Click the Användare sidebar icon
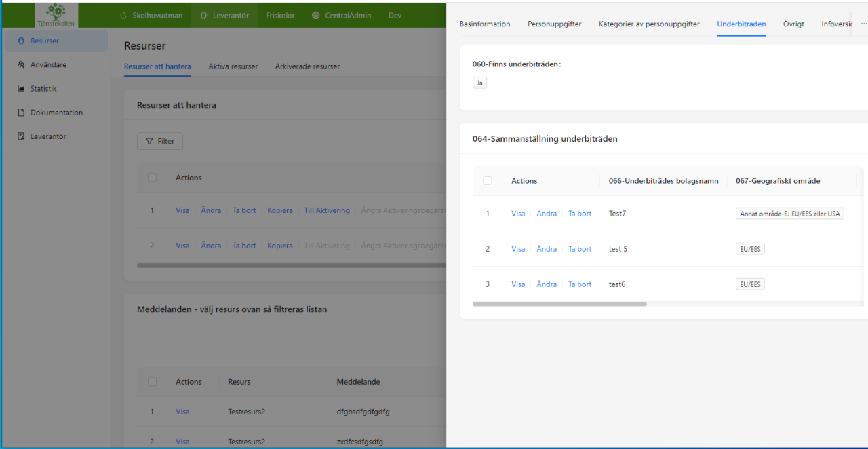The height and width of the screenshot is (449, 868). click(x=21, y=65)
